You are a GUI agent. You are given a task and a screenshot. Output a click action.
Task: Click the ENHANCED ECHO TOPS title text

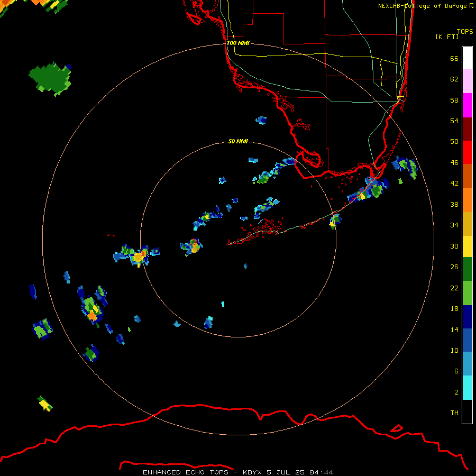click(x=186, y=472)
